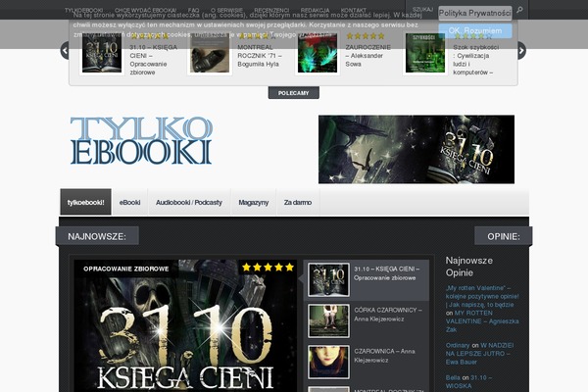This screenshot has width=588, height=392.
Task: Click five-star rating on featured cover
Action: coord(268,268)
